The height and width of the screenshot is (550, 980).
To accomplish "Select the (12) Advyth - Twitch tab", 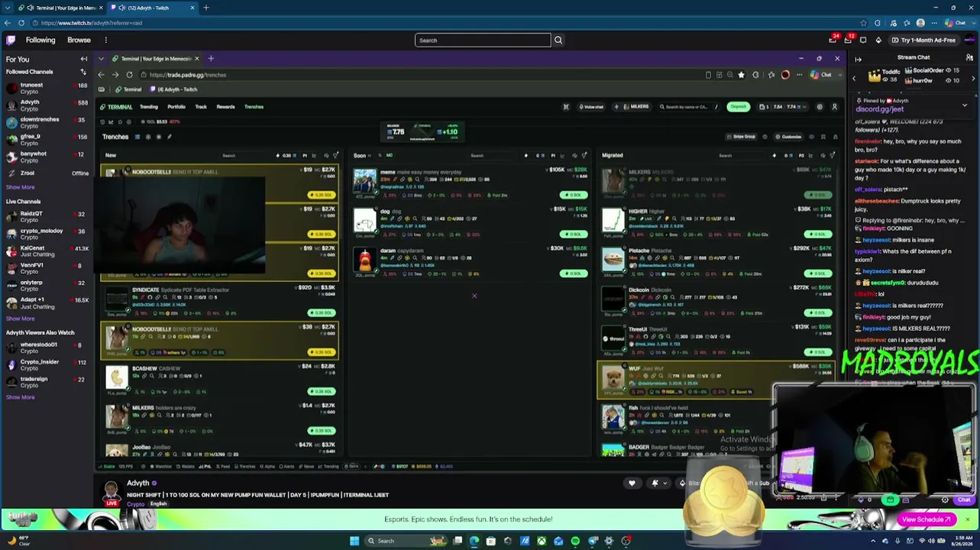I will pos(154,8).
